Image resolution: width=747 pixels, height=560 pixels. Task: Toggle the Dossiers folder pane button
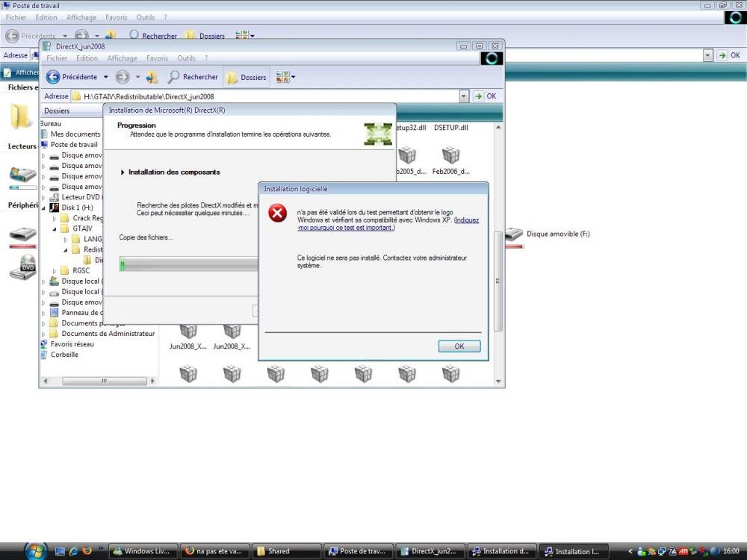246,77
